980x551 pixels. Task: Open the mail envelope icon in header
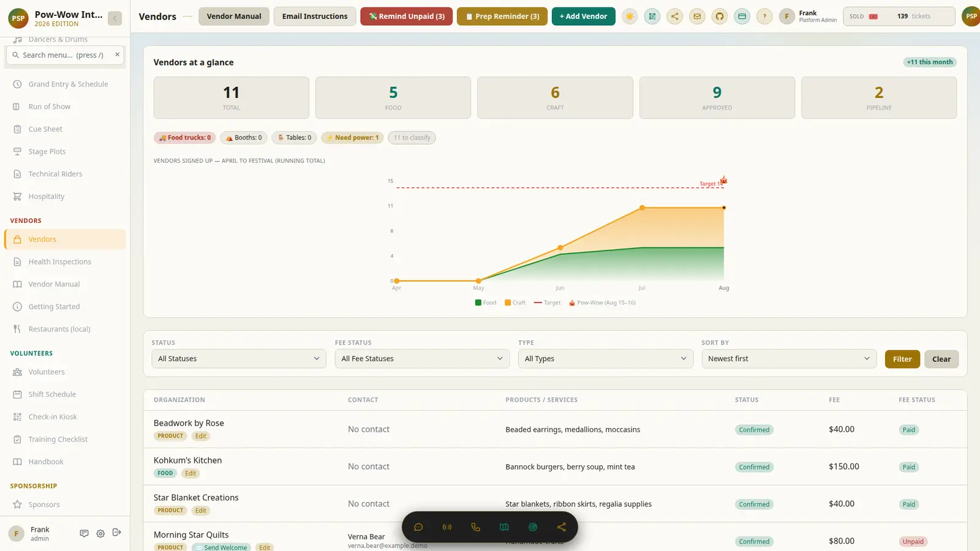tap(697, 17)
